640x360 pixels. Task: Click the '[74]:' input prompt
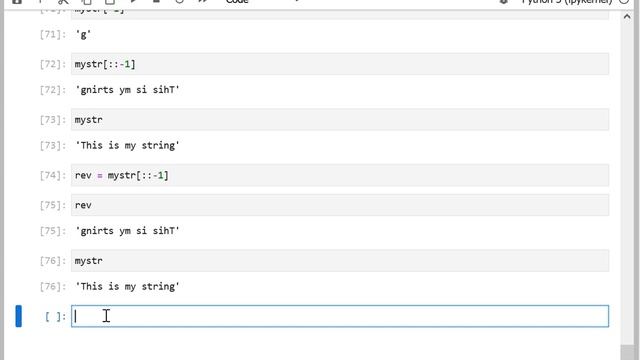click(53, 176)
